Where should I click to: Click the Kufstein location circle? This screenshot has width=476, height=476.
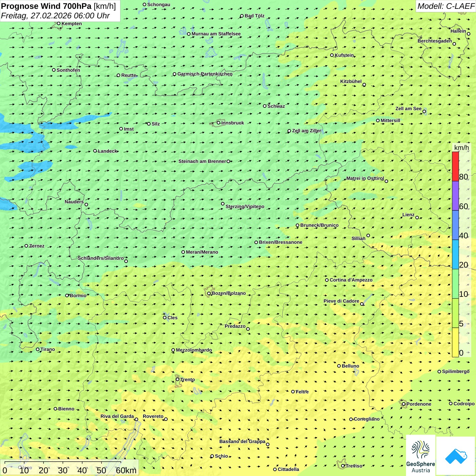[332, 55]
